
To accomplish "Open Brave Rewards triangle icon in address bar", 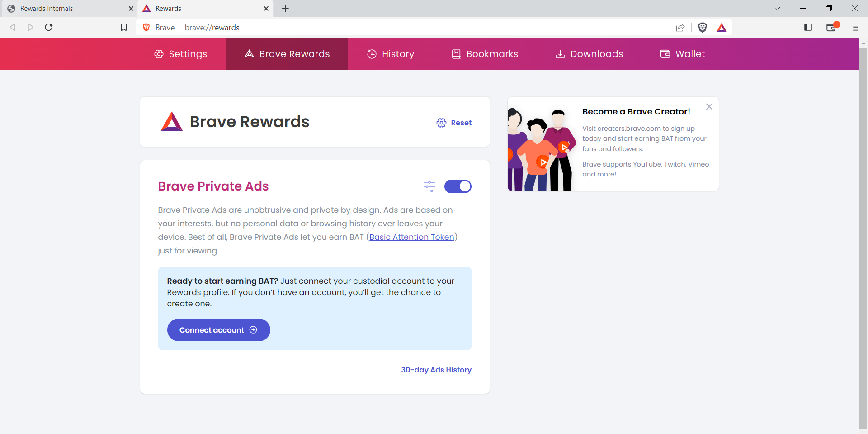I will 722,28.
